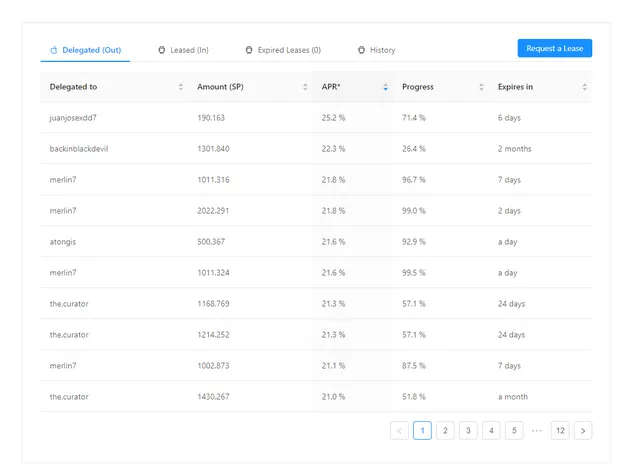This screenshot has width=640, height=470.
Task: Click the.curator in the 1168.769 row
Action: [x=69, y=304]
